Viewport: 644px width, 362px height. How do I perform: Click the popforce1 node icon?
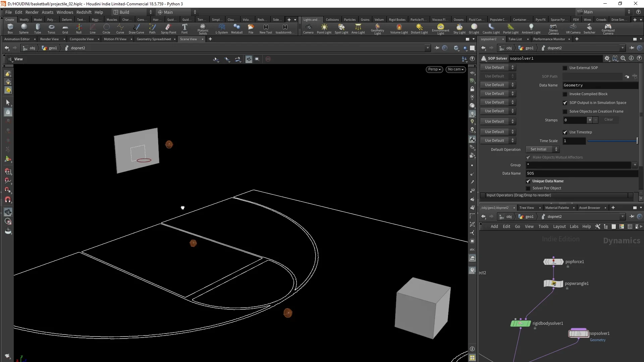553,262
